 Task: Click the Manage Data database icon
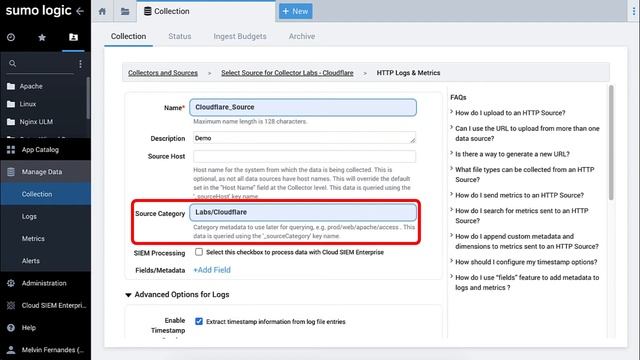point(11,172)
